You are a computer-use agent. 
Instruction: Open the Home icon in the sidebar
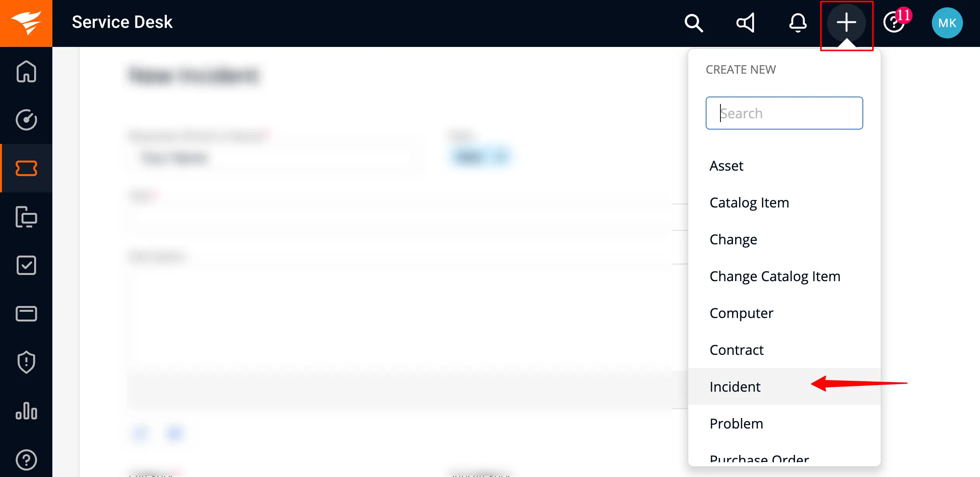[x=26, y=71]
